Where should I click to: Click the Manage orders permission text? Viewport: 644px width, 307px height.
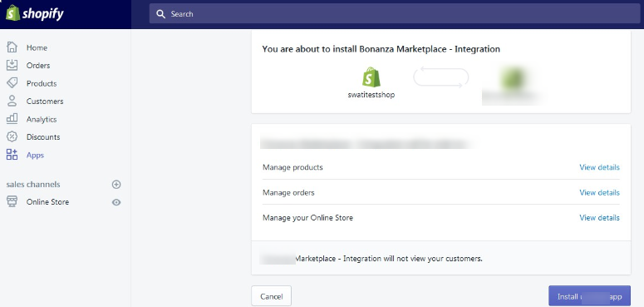point(288,192)
